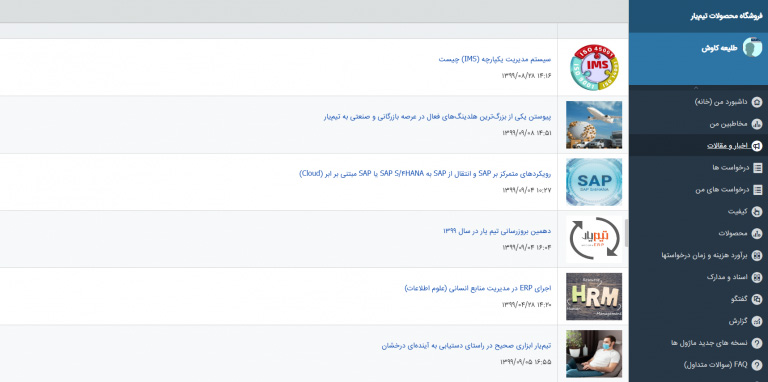
Task: Click the IMS ISO circular thumbnail
Action: (x=594, y=67)
